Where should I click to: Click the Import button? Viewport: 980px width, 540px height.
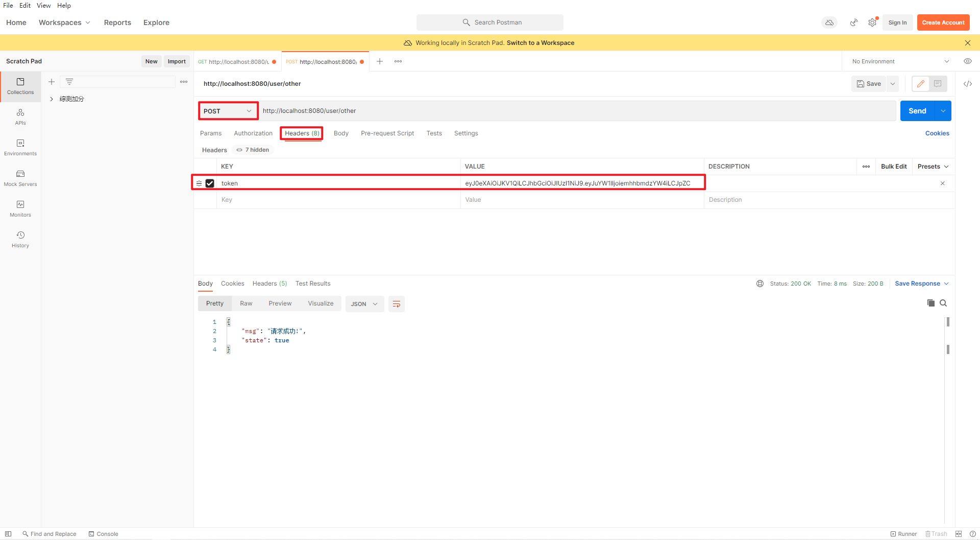(177, 61)
